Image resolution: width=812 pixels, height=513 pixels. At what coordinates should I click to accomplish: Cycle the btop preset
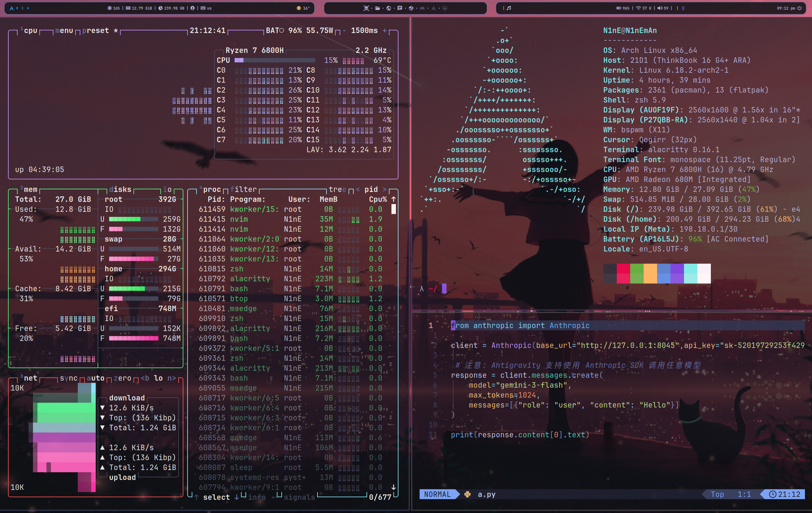click(100, 30)
